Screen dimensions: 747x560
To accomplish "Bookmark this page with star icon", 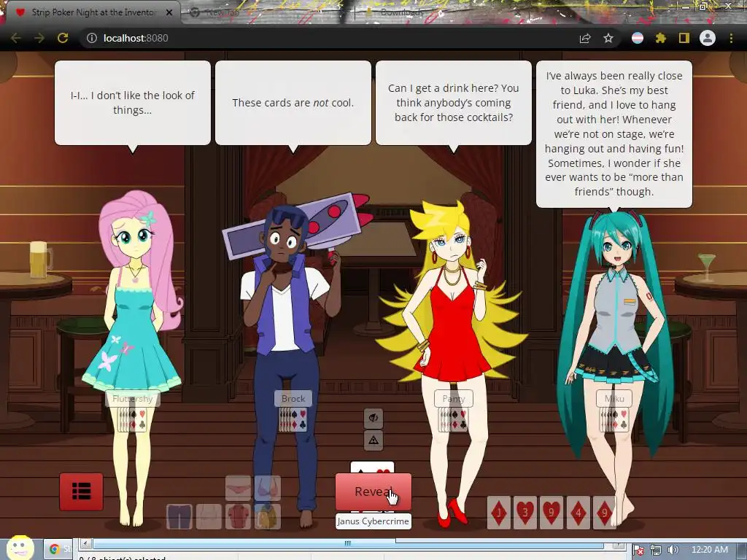I will (x=608, y=38).
